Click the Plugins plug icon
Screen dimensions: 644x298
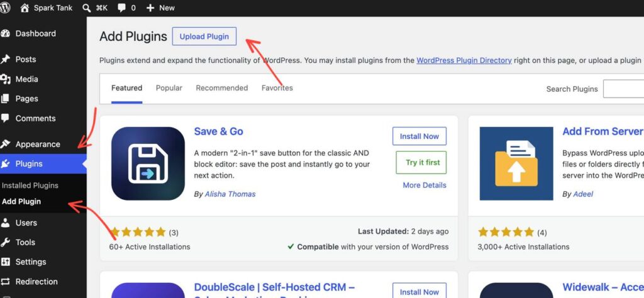click(5, 164)
